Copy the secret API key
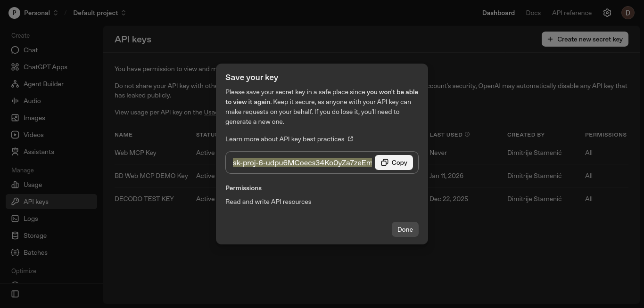 394,162
